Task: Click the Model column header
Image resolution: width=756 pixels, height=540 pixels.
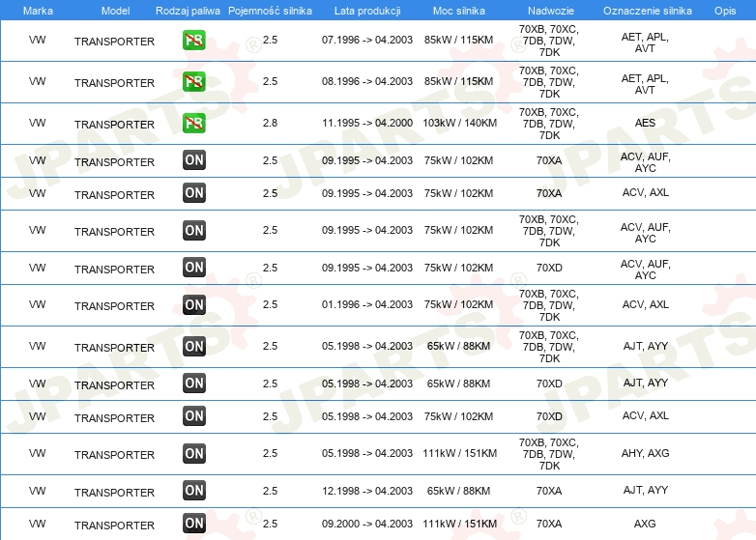Action: pyautogui.click(x=115, y=11)
